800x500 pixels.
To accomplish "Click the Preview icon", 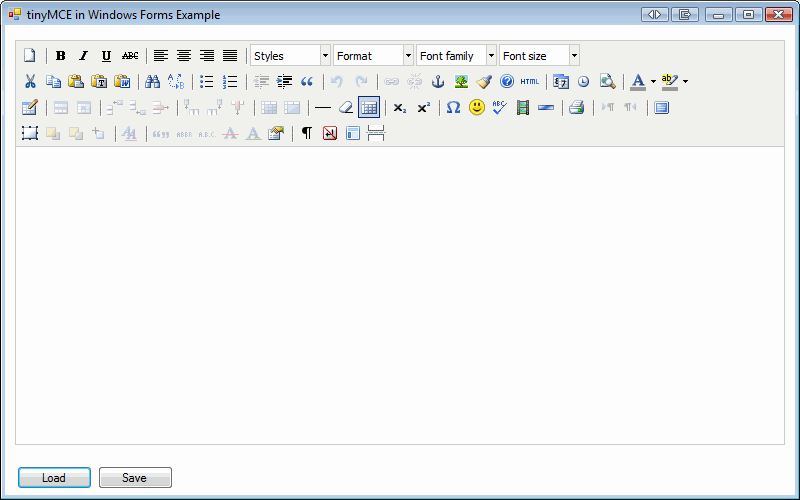I will point(607,81).
